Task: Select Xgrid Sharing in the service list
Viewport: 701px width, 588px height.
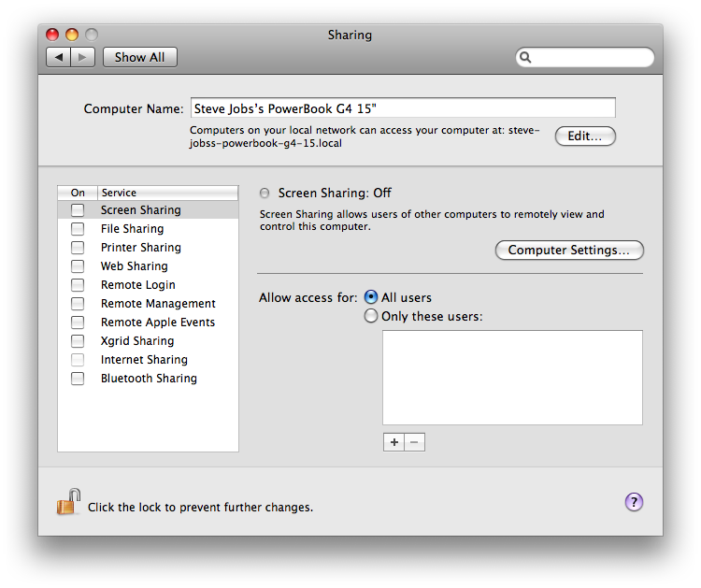Action: click(148, 341)
